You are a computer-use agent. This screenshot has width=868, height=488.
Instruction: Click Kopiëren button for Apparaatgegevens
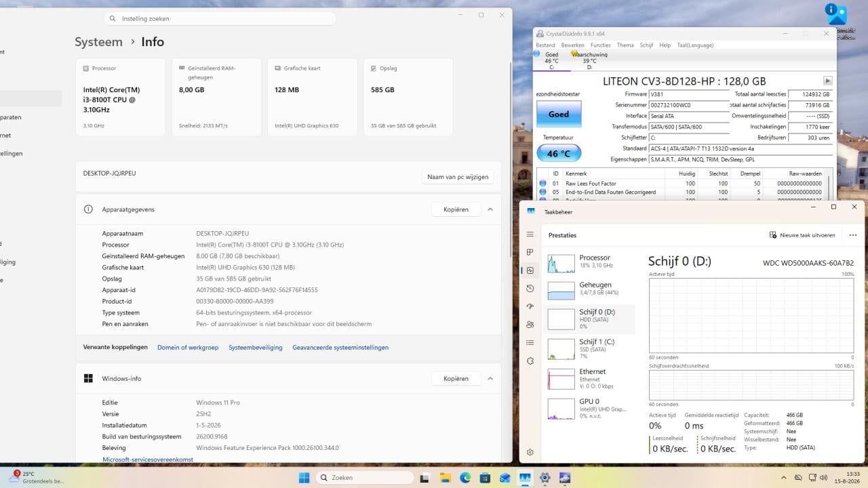pyautogui.click(x=456, y=209)
